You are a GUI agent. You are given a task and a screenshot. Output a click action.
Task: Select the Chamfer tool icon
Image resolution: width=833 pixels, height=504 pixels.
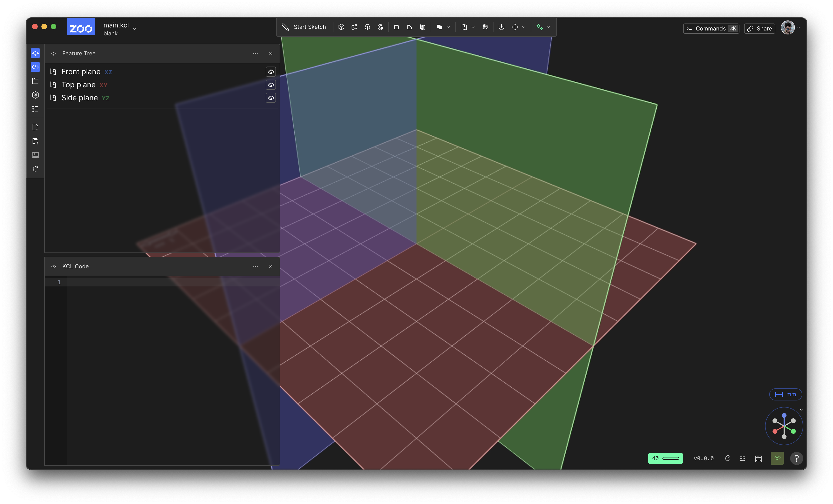point(409,27)
